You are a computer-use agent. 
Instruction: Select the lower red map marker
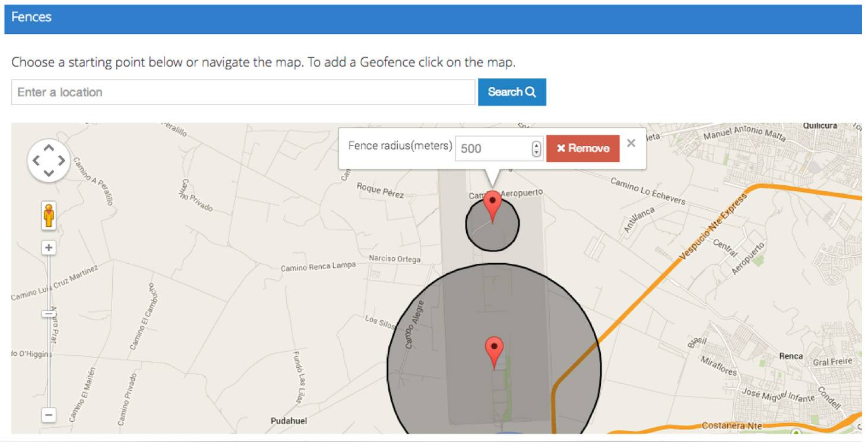point(494,352)
